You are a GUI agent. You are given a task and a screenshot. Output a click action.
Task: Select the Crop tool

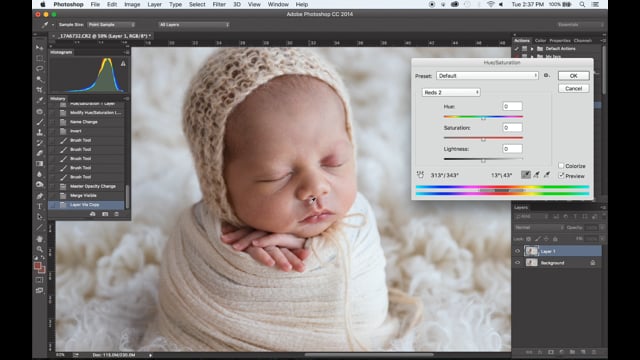point(40,90)
